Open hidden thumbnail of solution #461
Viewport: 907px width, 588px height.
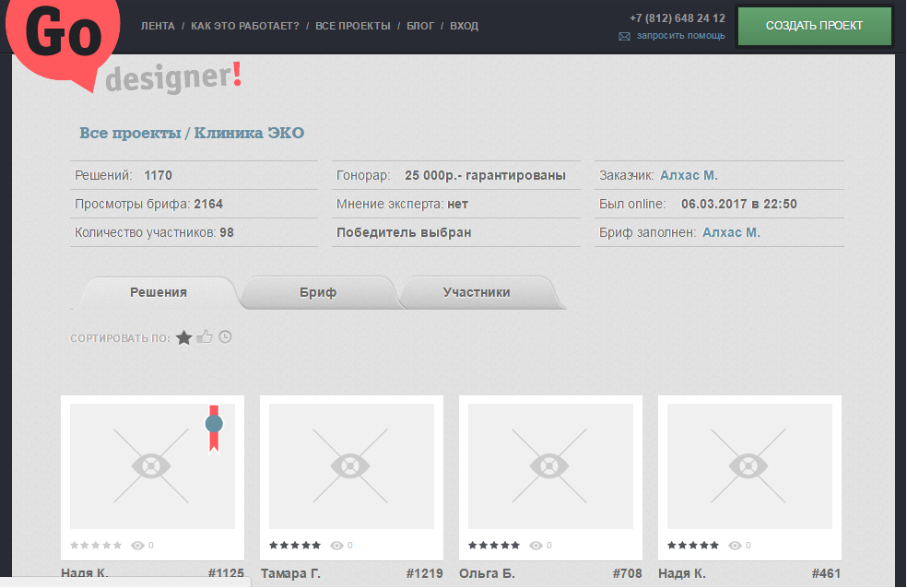coord(749,466)
